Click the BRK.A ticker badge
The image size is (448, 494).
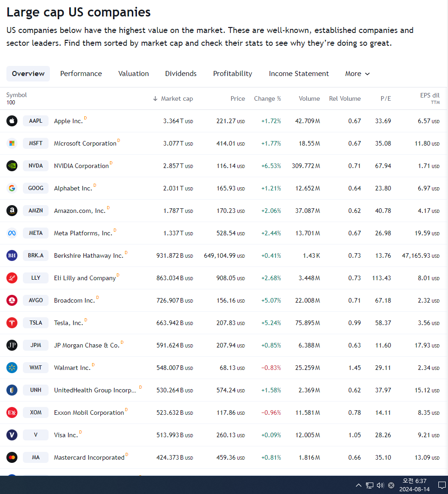click(x=36, y=255)
